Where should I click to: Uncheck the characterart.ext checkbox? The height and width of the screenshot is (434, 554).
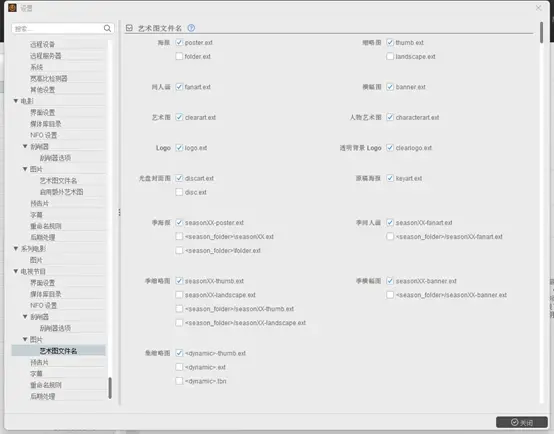390,117
